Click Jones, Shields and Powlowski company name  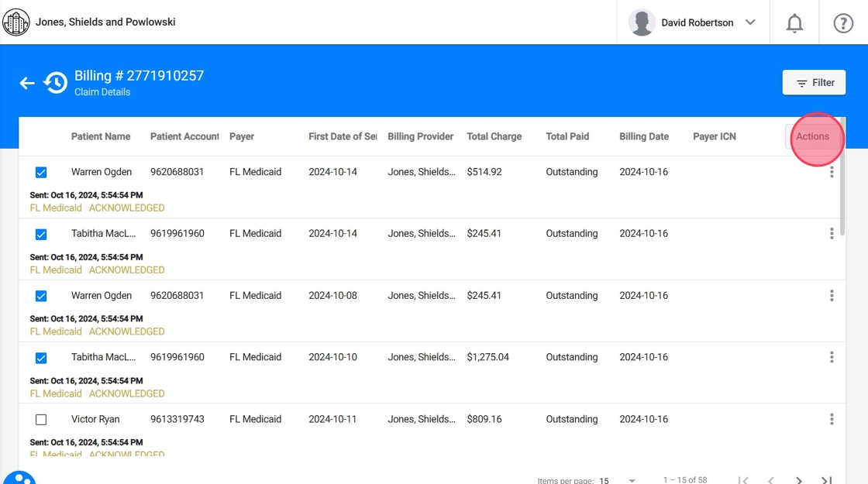105,22
